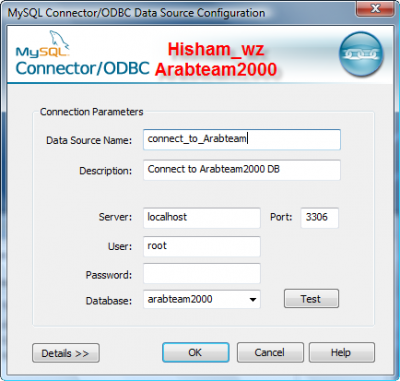Select the User field containing root

(202, 246)
